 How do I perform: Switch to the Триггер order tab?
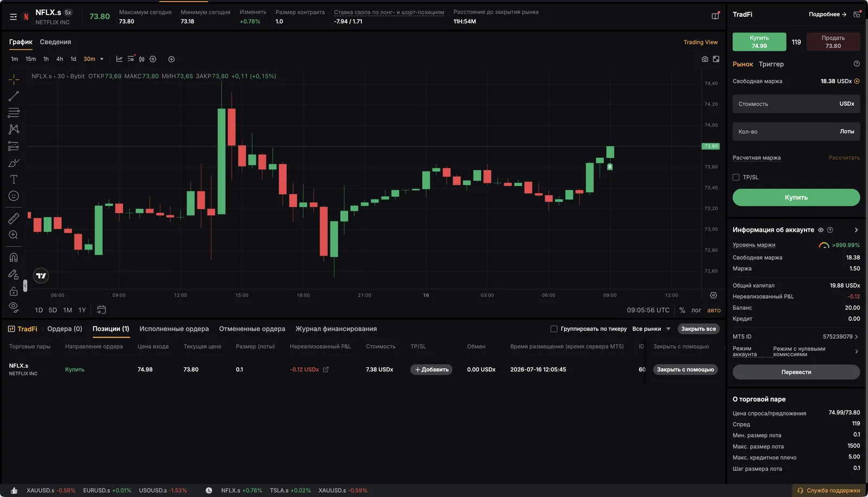pos(771,64)
